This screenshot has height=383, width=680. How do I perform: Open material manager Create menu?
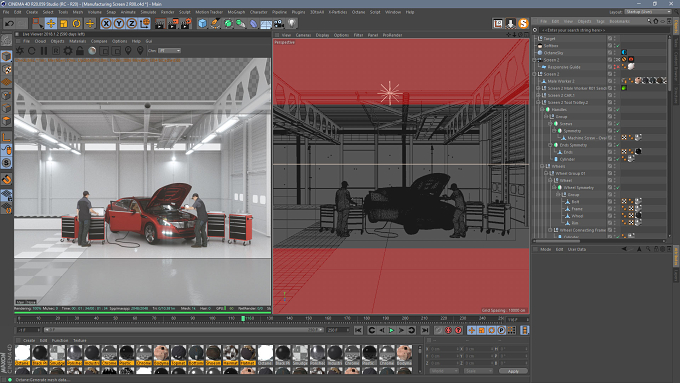pos(29,340)
